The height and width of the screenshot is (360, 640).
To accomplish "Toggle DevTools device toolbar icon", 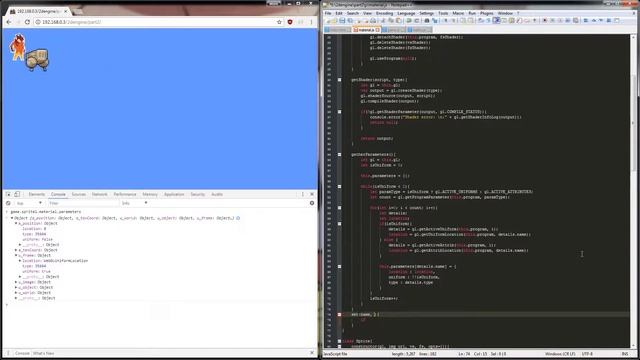I will pyautogui.click(x=17, y=194).
